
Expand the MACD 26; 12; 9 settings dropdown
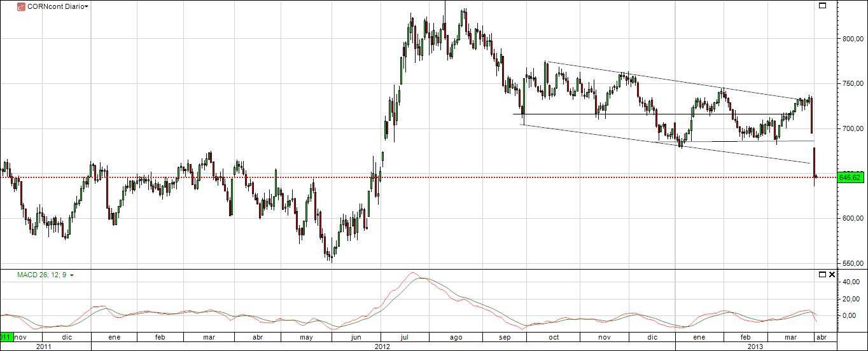71,275
